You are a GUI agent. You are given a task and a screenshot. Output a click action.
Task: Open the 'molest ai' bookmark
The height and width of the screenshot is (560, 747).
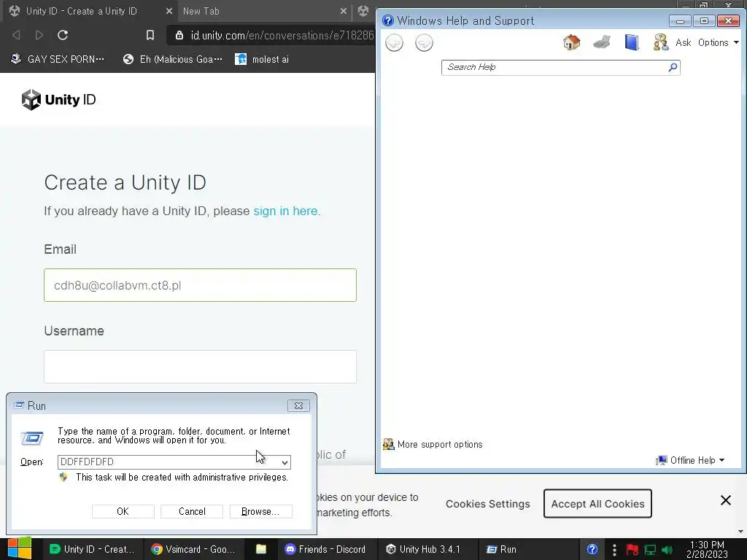262,60
